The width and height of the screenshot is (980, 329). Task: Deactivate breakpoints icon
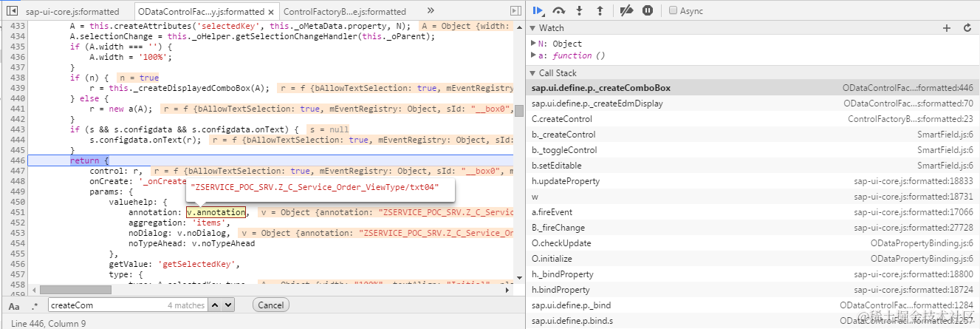tap(626, 11)
